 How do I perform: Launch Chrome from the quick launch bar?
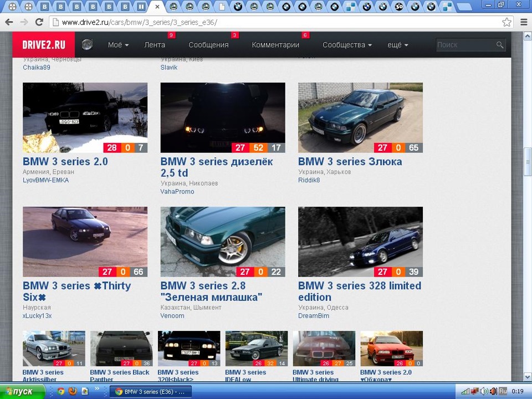61,391
